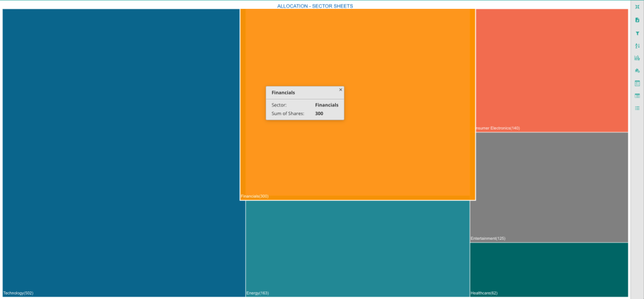Screen dimensions: 644x299
Task: Click the export document icon
Action: click(x=637, y=20)
